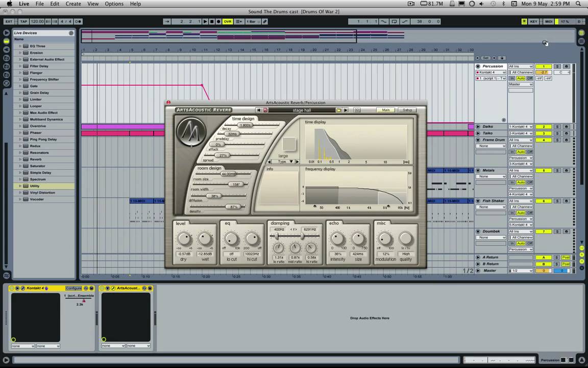Expand the Vocoder device folder
This screenshot has width=588, height=368.
(20, 199)
